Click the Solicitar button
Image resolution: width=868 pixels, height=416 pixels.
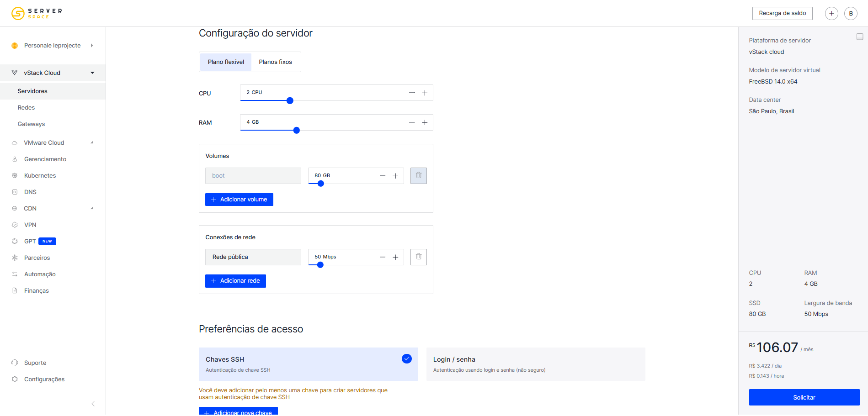click(804, 397)
